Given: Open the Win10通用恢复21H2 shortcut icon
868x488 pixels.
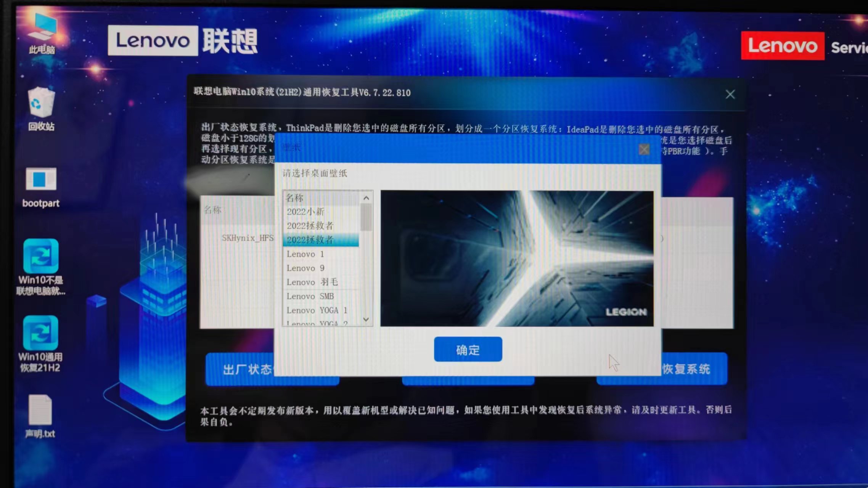Looking at the screenshot, I should 40,344.
